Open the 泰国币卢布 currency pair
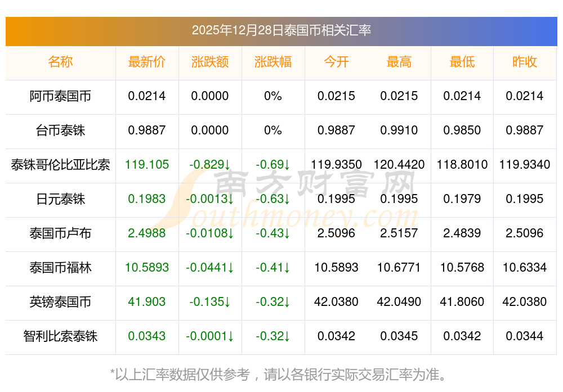This screenshot has height=392, width=563. (x=60, y=233)
